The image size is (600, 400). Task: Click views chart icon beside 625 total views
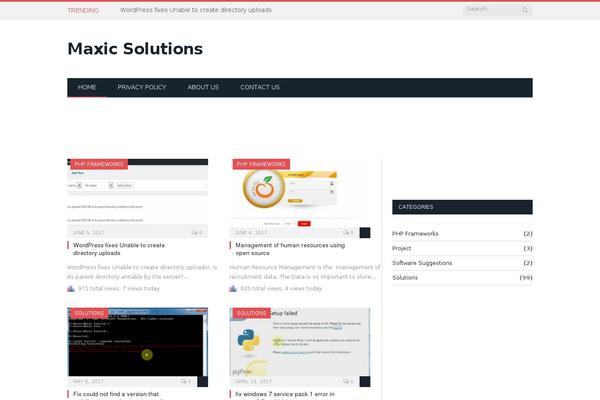pos(233,289)
